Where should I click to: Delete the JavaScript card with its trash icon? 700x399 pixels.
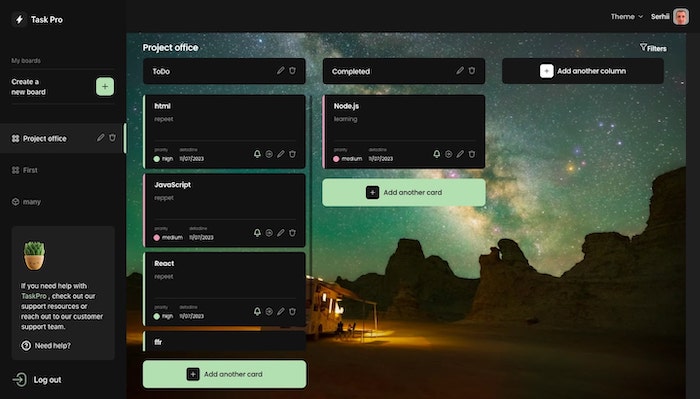pos(292,233)
